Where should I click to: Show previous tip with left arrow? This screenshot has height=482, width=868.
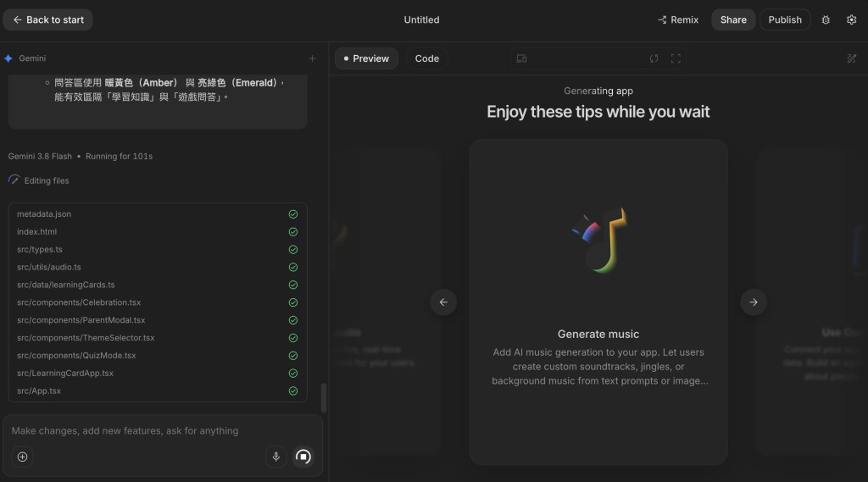coord(443,302)
